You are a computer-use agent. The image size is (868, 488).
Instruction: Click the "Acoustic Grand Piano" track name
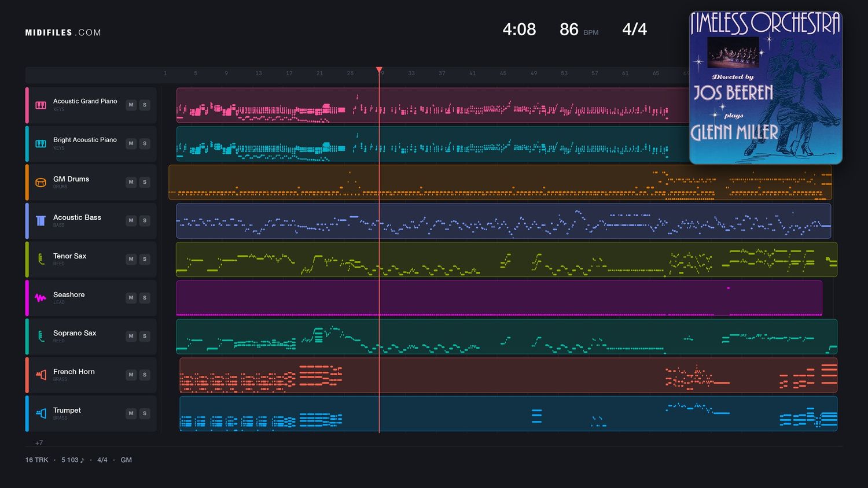(x=85, y=101)
